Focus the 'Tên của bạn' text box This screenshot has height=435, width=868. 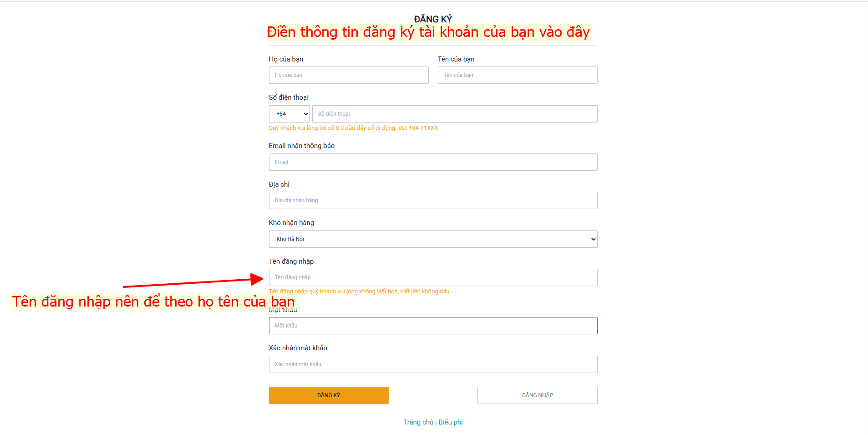click(x=517, y=75)
